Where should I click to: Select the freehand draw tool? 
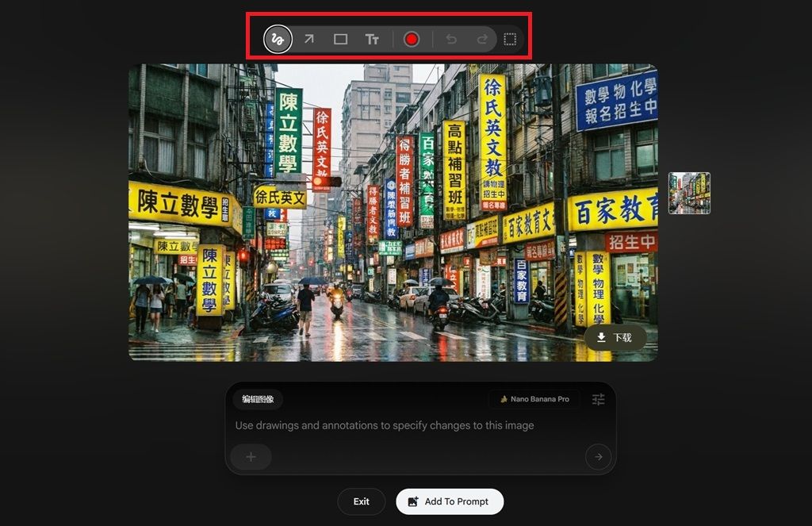278,40
